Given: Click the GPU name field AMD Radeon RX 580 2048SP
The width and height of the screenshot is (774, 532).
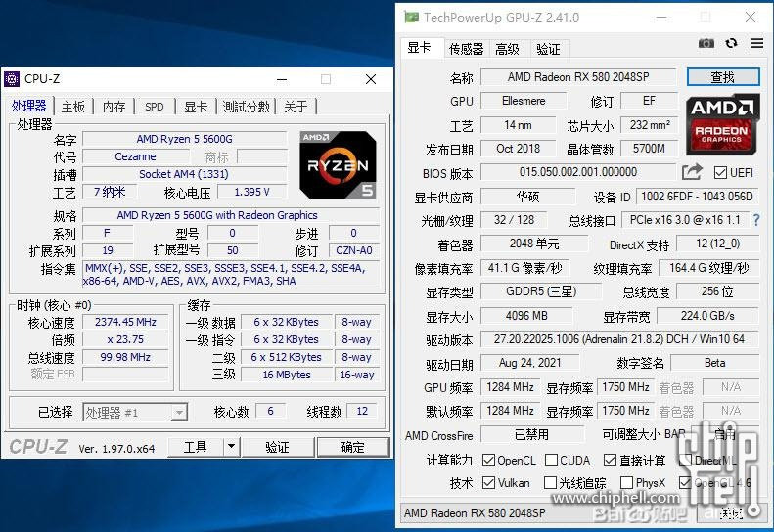Looking at the screenshot, I should click(x=578, y=77).
